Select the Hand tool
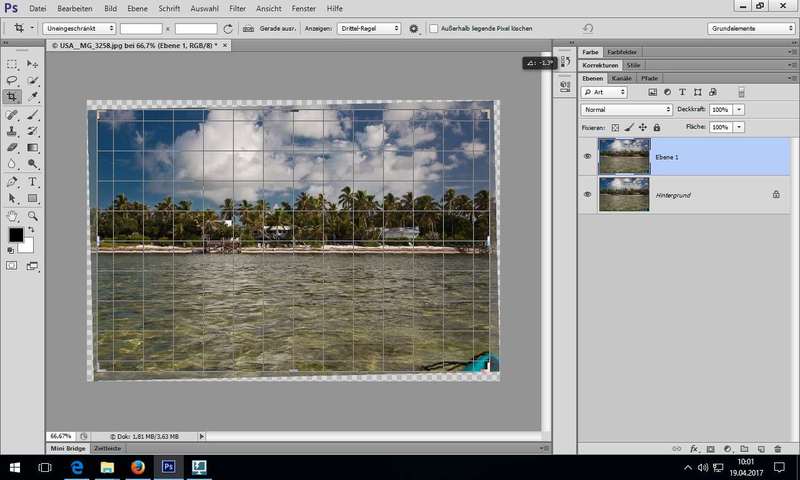 [12, 215]
